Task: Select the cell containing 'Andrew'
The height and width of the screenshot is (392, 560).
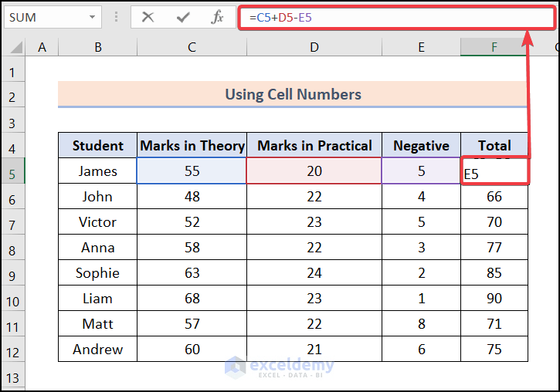Action: (97, 349)
